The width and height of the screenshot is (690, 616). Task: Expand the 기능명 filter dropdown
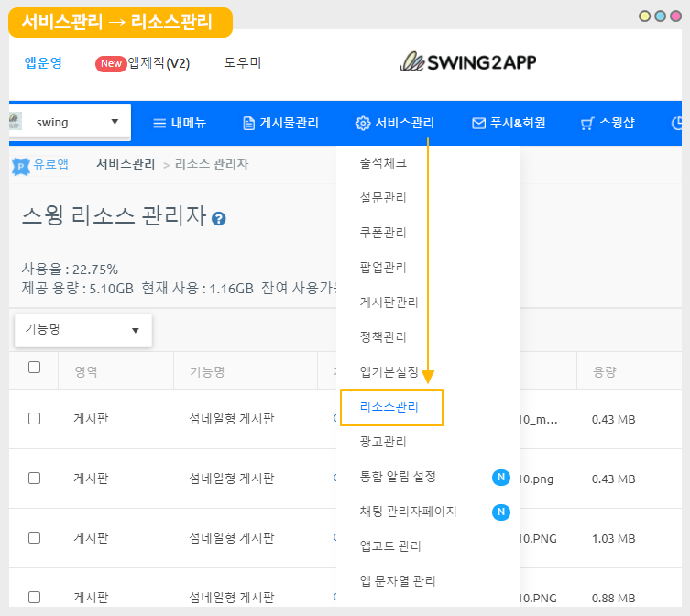pyautogui.click(x=82, y=330)
